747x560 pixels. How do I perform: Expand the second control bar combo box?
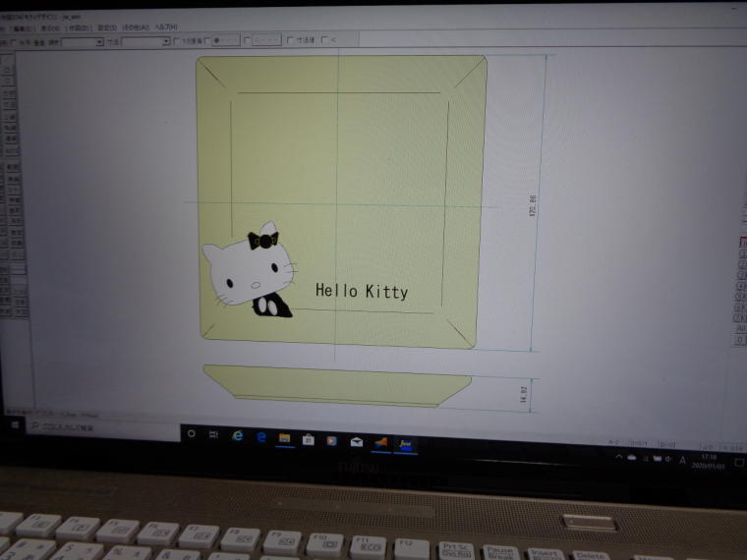[x=166, y=41]
